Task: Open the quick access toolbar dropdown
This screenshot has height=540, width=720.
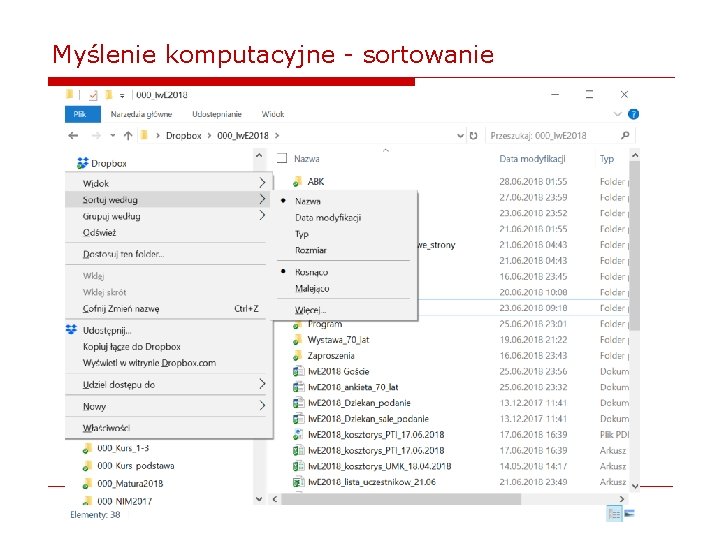Action: click(122, 96)
